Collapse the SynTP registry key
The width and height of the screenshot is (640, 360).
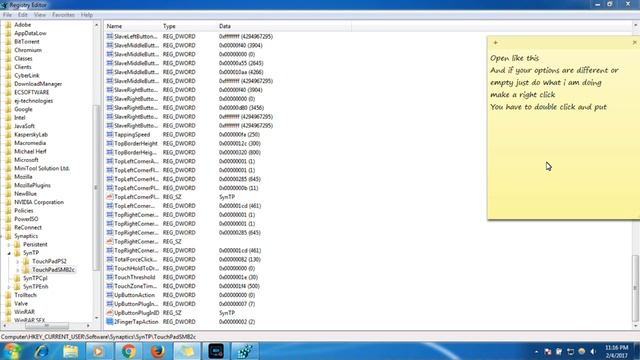[x=9, y=253]
